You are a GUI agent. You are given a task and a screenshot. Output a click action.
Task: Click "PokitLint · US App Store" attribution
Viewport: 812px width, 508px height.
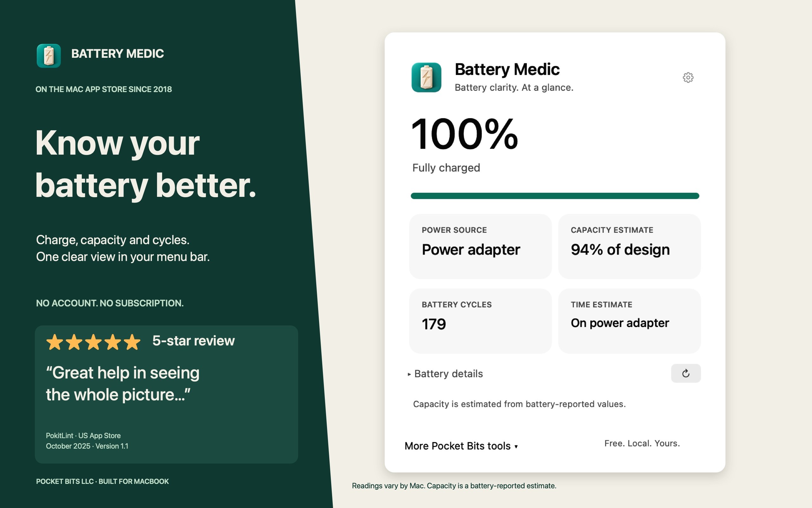pos(83,435)
